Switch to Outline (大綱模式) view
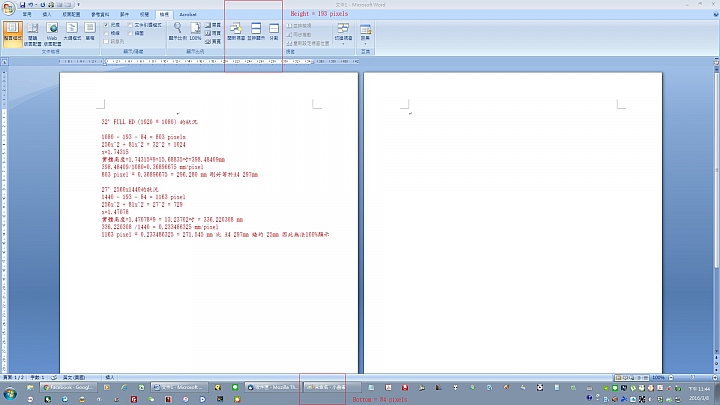 72,32
